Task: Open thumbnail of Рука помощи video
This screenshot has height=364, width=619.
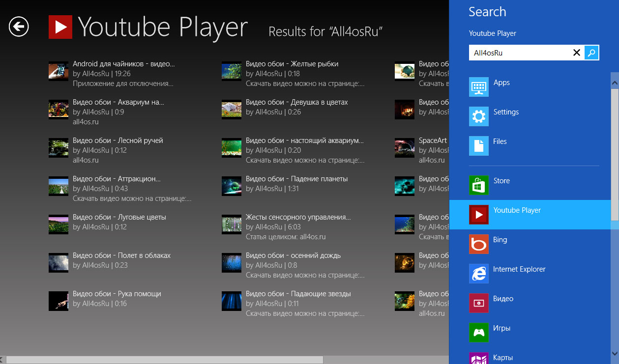Action: tap(59, 301)
